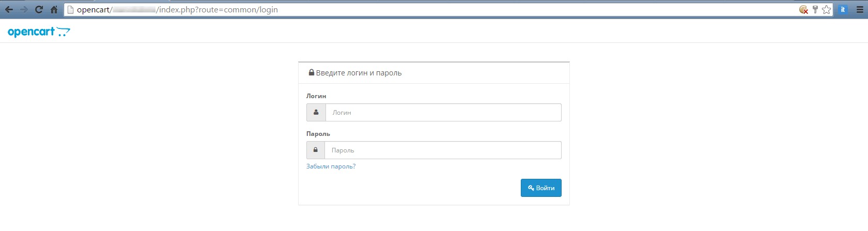Click the browser back arrow
The image size is (868, 231).
point(9,9)
